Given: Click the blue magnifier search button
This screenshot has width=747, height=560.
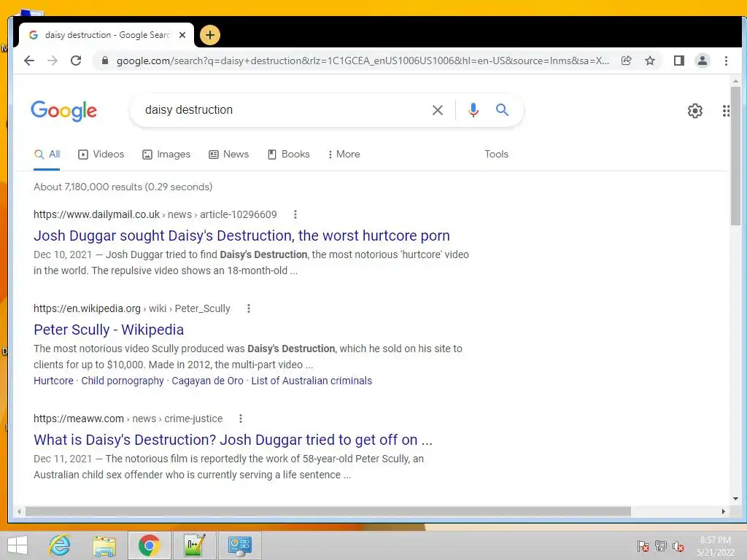Looking at the screenshot, I should point(502,110).
